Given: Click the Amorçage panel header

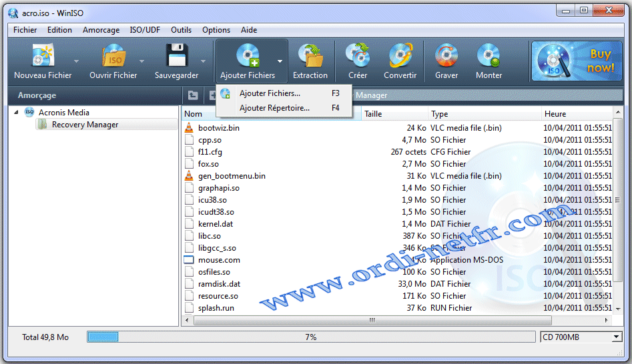Looking at the screenshot, I should pos(37,95).
